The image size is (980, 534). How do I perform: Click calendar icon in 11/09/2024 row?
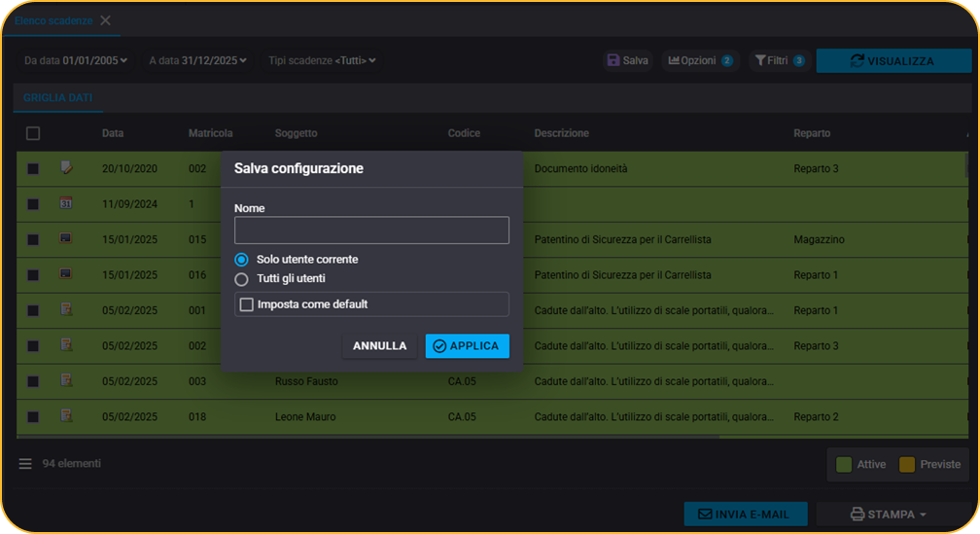(x=66, y=202)
